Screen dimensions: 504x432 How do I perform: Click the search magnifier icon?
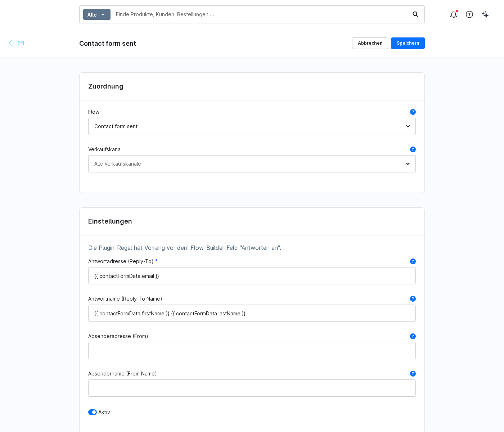coord(415,14)
